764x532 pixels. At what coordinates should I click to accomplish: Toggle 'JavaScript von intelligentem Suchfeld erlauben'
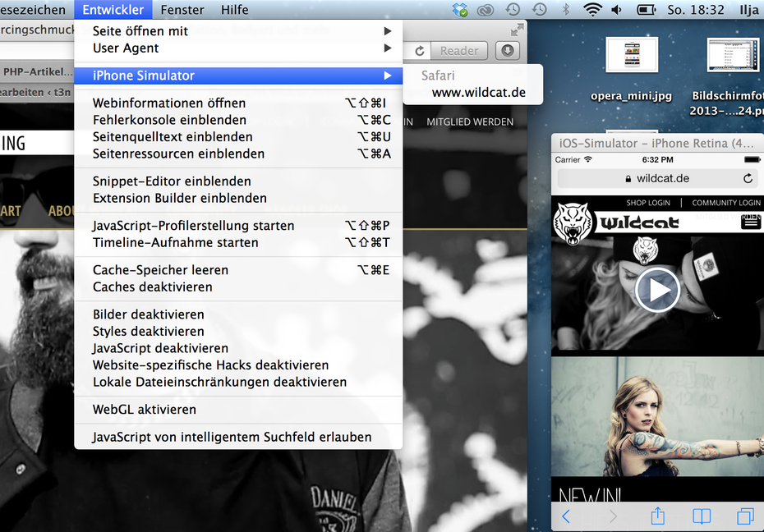(238, 437)
